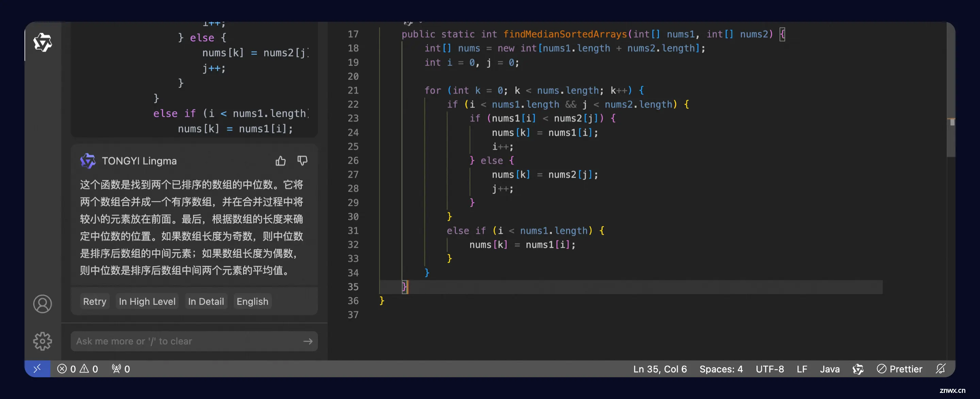Click line number 21 in the gutter

point(353,90)
